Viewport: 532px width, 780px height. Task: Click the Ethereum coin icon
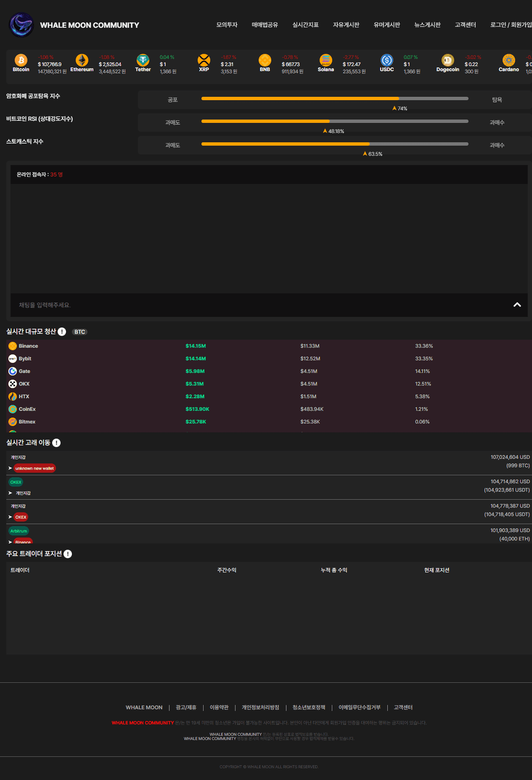tap(82, 60)
